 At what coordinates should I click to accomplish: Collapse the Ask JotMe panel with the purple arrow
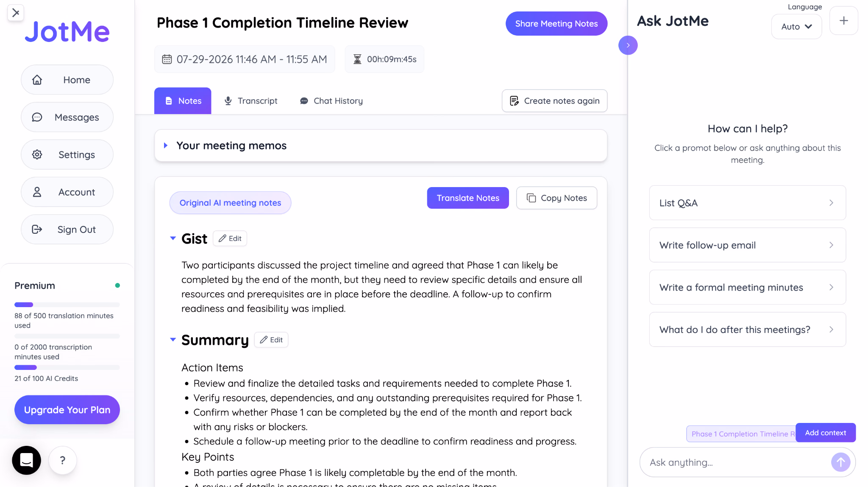[628, 45]
